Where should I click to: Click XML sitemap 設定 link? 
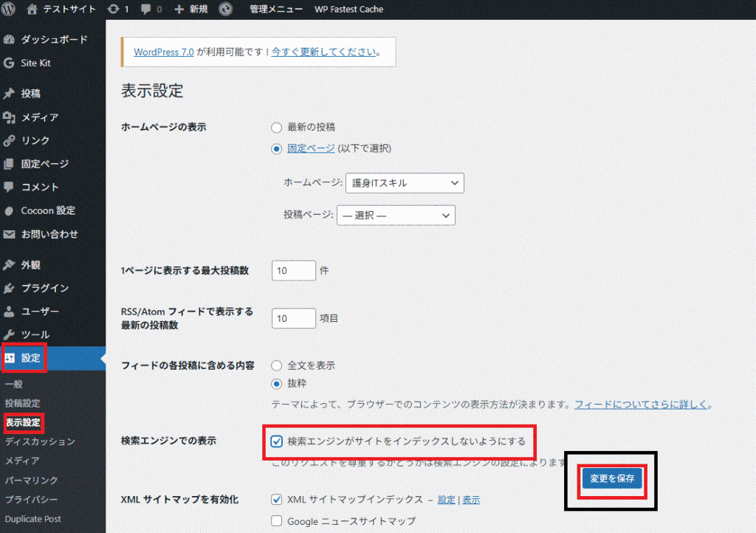coord(446,500)
